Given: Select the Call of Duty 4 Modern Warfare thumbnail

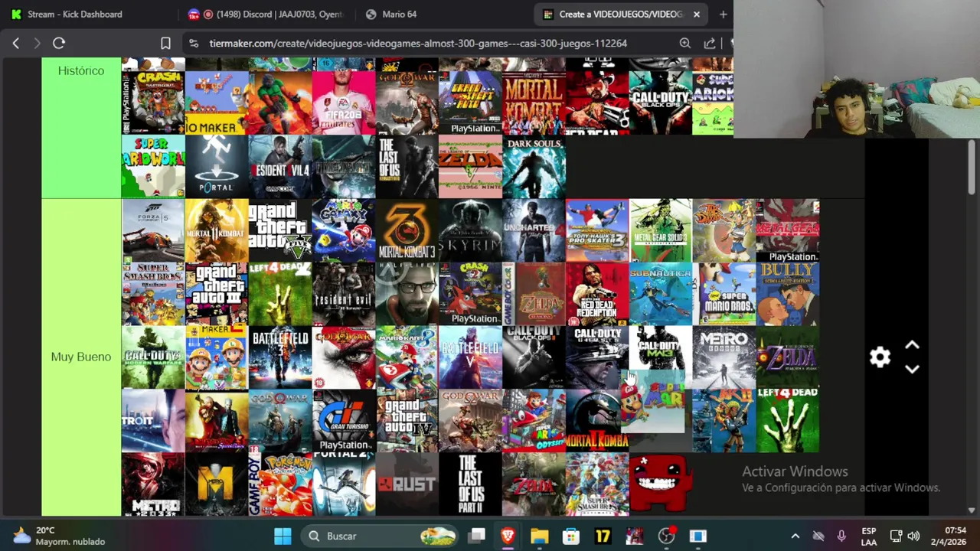Looking at the screenshot, I should tap(153, 357).
